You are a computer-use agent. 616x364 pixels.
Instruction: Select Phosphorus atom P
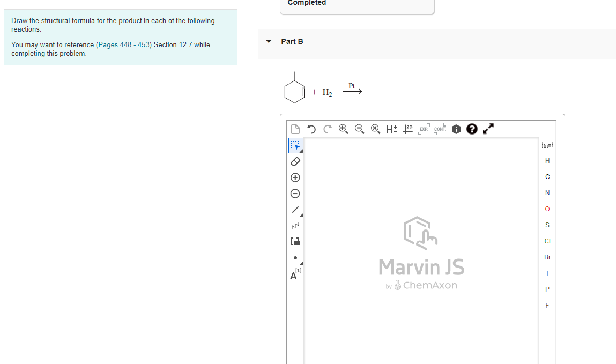pos(547,290)
